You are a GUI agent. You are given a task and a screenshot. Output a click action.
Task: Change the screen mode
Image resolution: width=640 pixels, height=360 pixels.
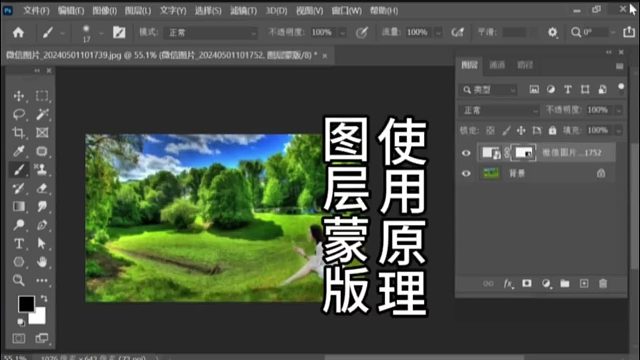(x=42, y=338)
